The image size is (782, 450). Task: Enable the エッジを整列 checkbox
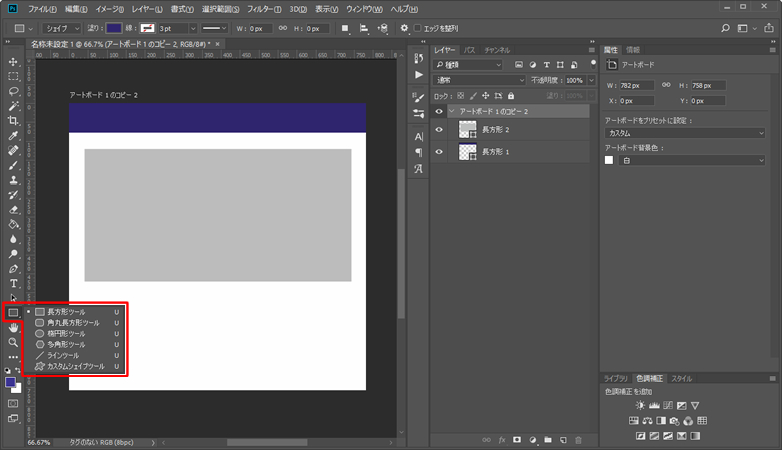[x=418, y=28]
